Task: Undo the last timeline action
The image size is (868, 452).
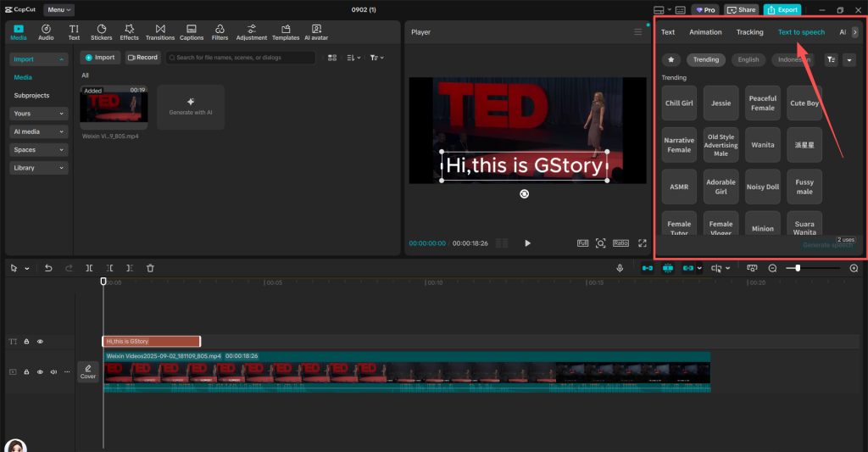Action: 48,268
